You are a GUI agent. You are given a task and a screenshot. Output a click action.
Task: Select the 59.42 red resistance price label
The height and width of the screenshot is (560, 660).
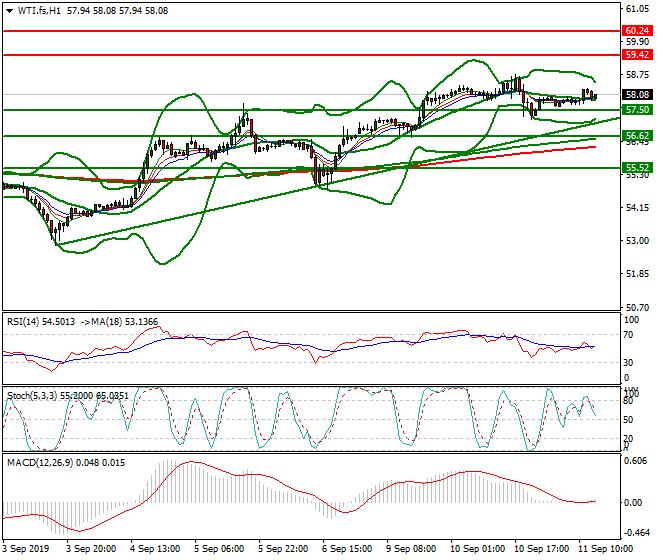coord(637,55)
